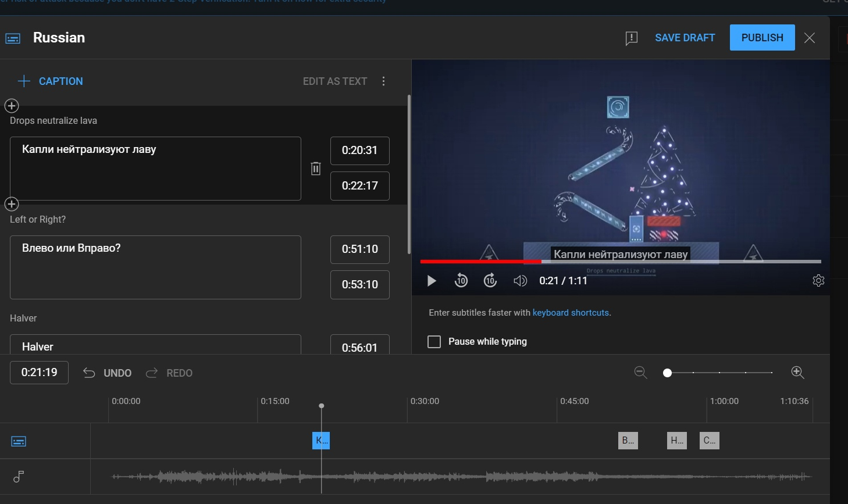Image resolution: width=848 pixels, height=504 pixels.
Task: Redo the last edit
Action: click(x=169, y=373)
